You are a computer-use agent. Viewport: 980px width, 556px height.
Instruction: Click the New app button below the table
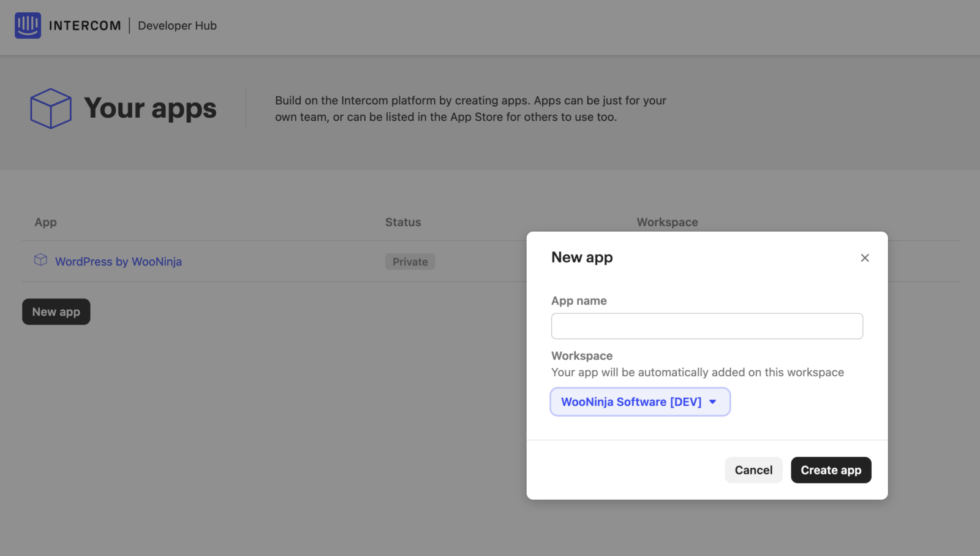click(x=56, y=312)
